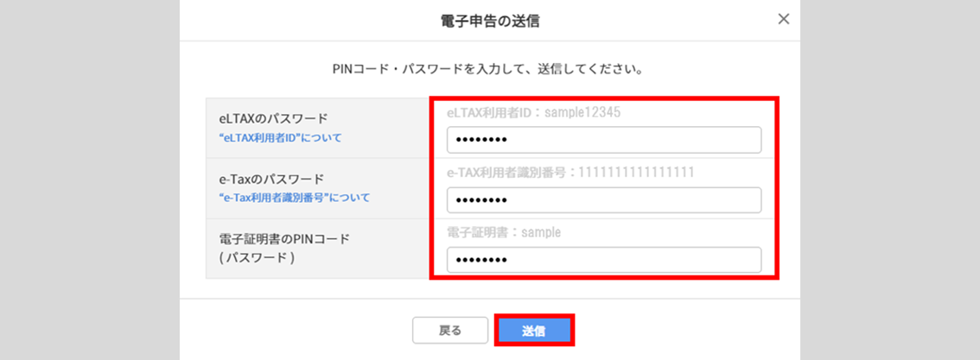Click the 電子申告の送信 dialog title
Screen dimensions: 980x360
click(x=489, y=20)
